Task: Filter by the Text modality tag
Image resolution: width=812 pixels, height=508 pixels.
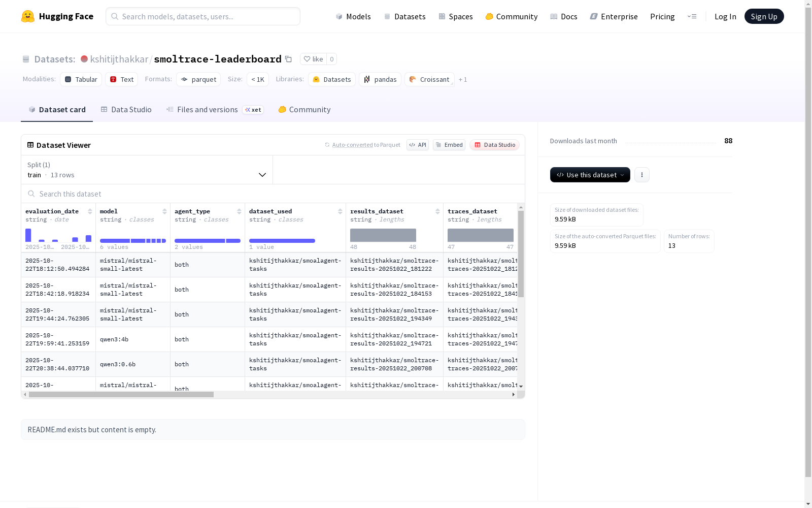Action: (122, 79)
